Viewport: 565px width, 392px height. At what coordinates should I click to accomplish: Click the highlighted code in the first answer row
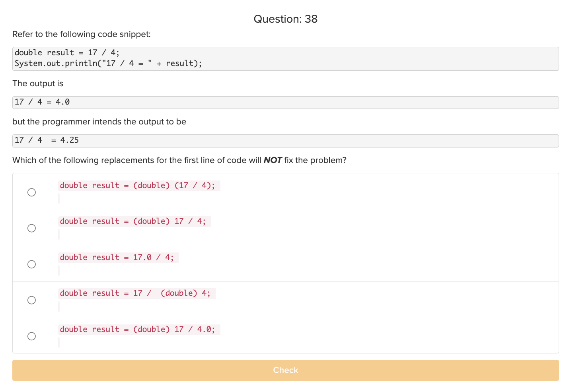click(138, 185)
